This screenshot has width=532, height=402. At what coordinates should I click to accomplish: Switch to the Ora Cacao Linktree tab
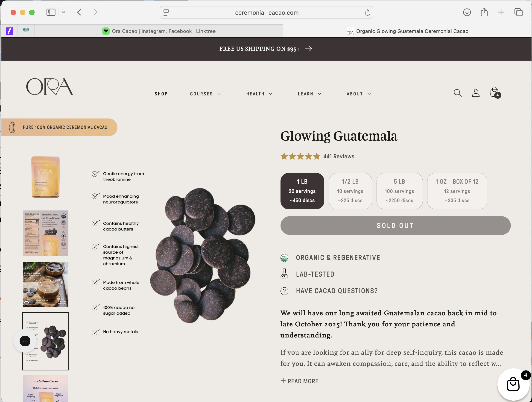[x=159, y=31]
